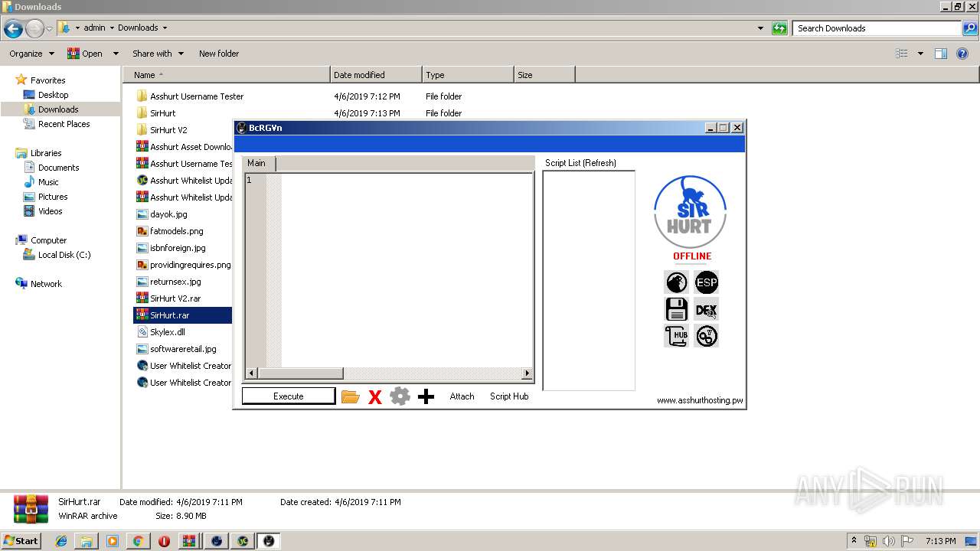Open the Organize menu in Explorer
The width and height of the screenshot is (980, 551).
click(31, 54)
